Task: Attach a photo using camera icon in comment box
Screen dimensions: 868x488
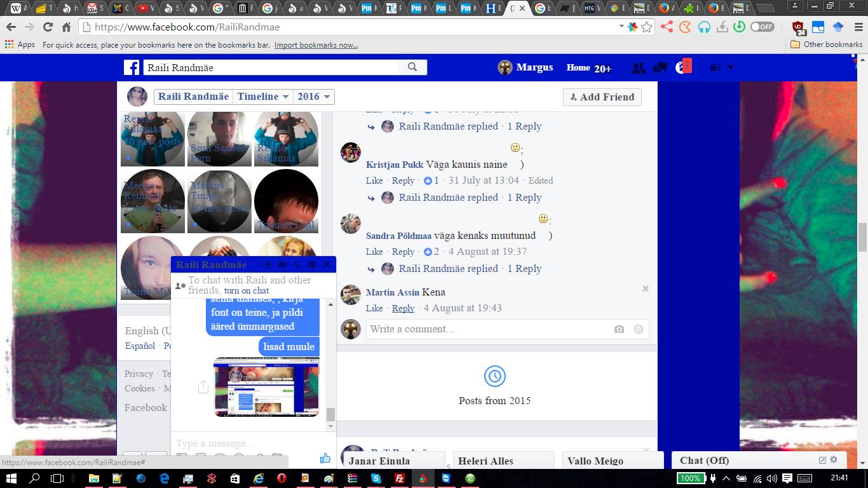Action: 619,329
